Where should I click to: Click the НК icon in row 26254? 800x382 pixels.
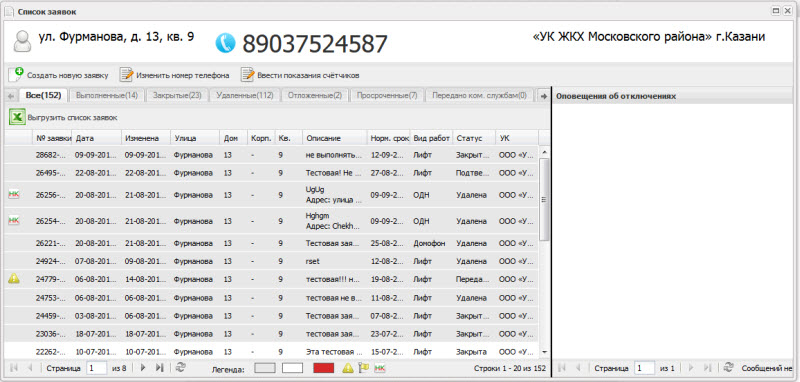coord(13,221)
